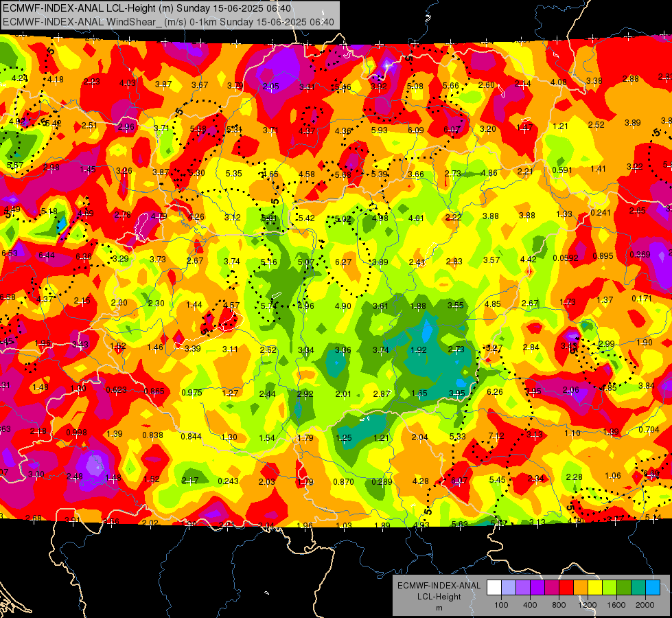
Task: Click the wind shear value 7.12
Action: pyautogui.click(x=496, y=436)
